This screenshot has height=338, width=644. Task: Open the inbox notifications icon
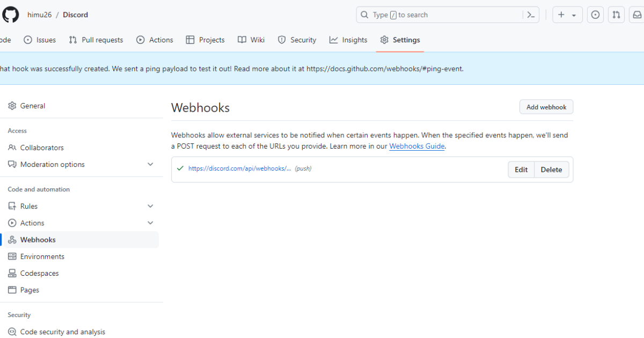point(636,15)
